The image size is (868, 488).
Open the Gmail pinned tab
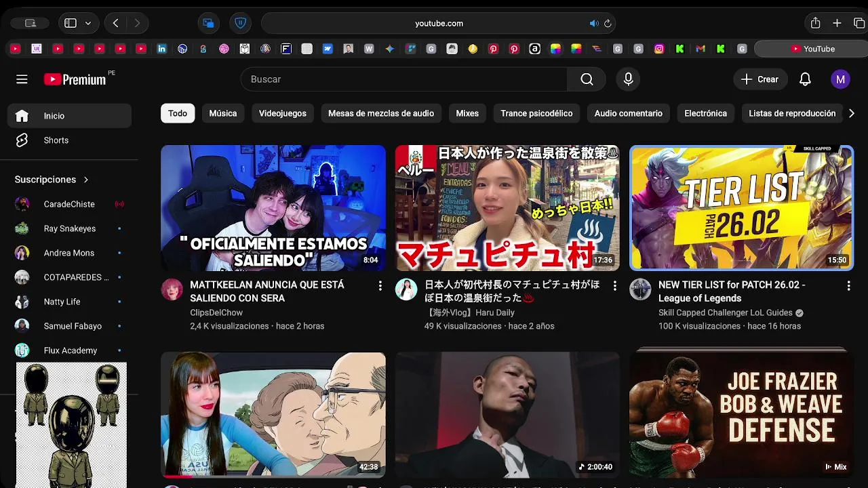pyautogui.click(x=701, y=49)
